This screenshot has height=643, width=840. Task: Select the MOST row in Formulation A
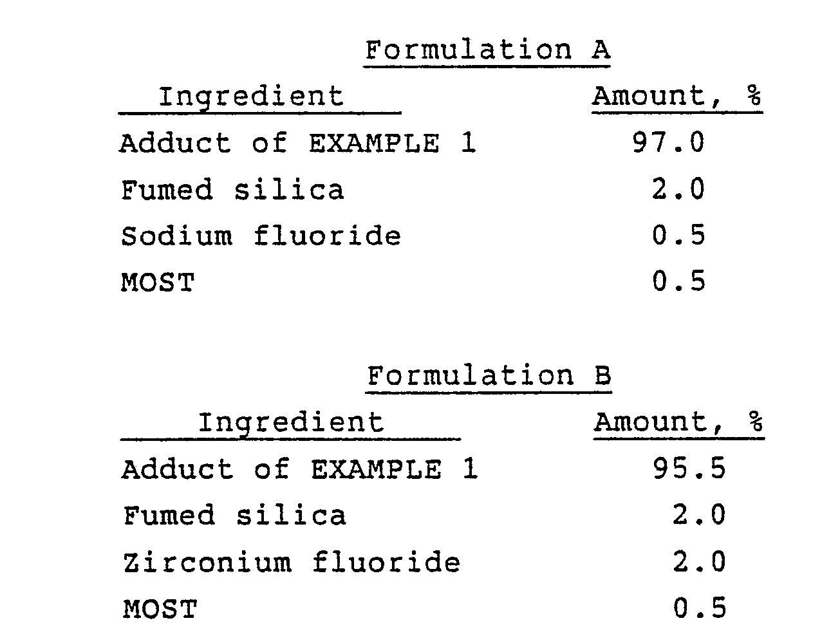[158, 283]
